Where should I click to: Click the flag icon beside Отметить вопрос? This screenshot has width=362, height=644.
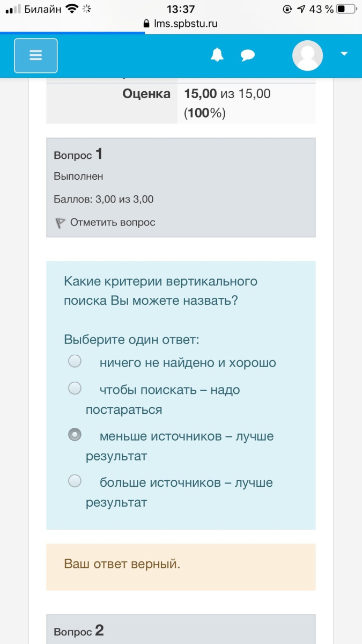[60, 222]
